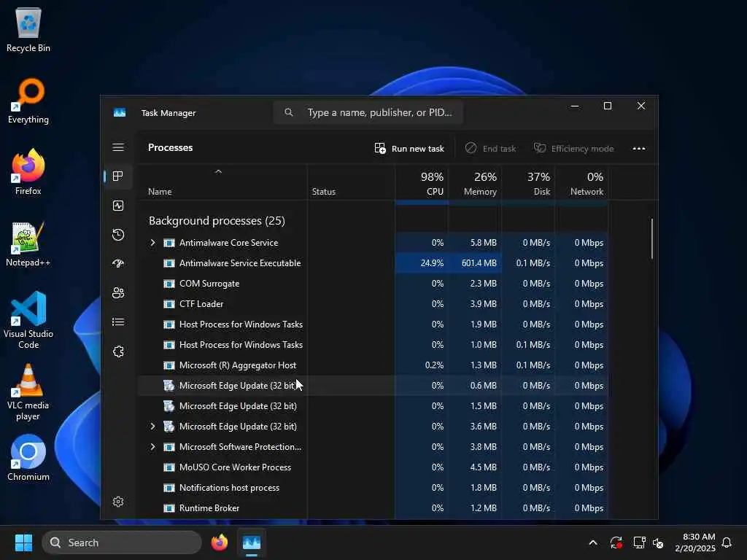The image size is (747, 560).
Task: Click the muted volume tray icon
Action: (658, 542)
